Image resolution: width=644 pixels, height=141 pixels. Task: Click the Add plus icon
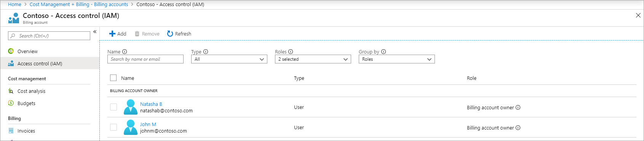tap(112, 34)
